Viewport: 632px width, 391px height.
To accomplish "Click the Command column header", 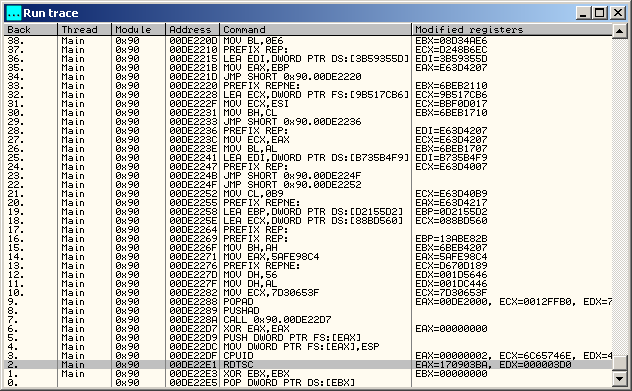I will click(x=316, y=29).
